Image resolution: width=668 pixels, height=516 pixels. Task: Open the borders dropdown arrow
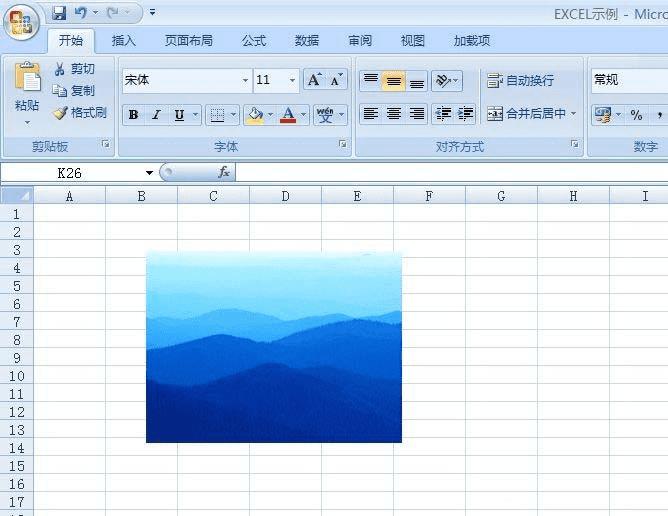click(x=233, y=115)
